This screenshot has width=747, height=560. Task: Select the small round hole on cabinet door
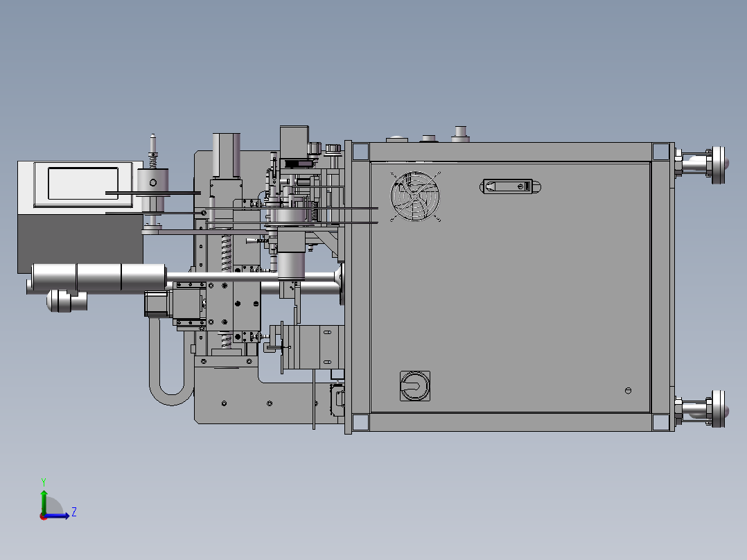(628, 391)
